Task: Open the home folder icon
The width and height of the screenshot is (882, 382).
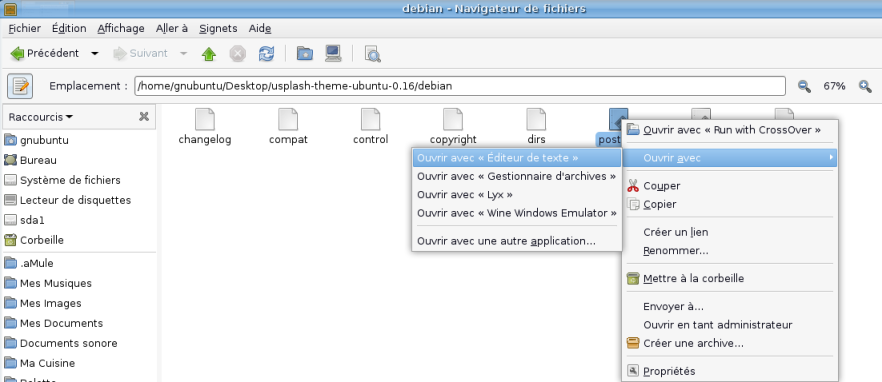Action: (304, 54)
